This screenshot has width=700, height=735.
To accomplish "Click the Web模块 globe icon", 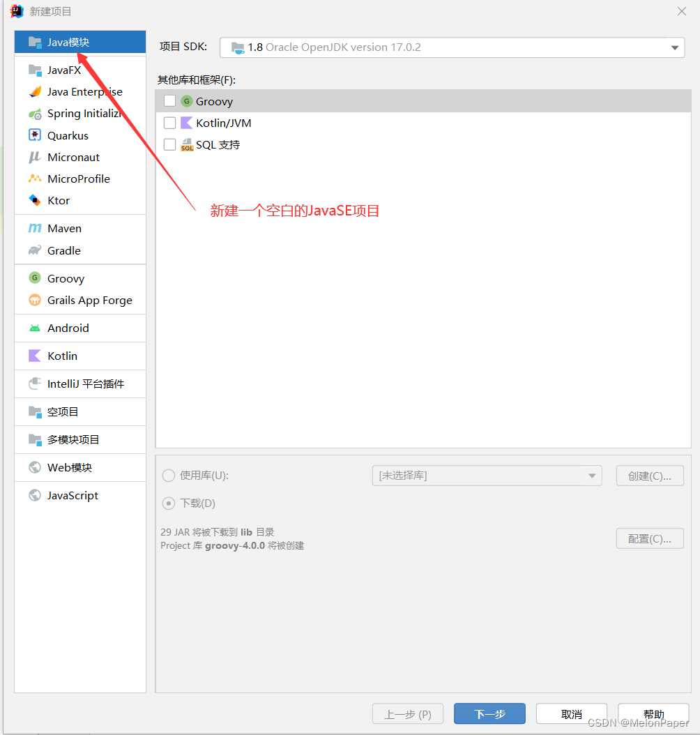I will tap(35, 467).
